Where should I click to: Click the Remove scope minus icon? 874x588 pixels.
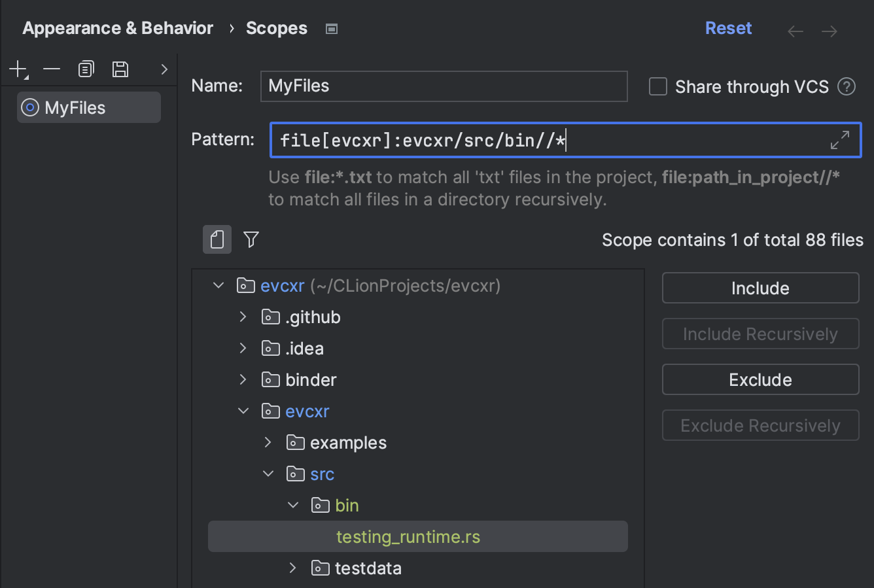pos(52,69)
